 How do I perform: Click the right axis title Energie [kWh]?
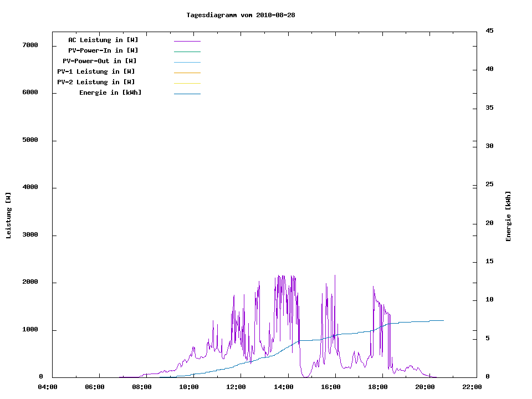point(508,216)
